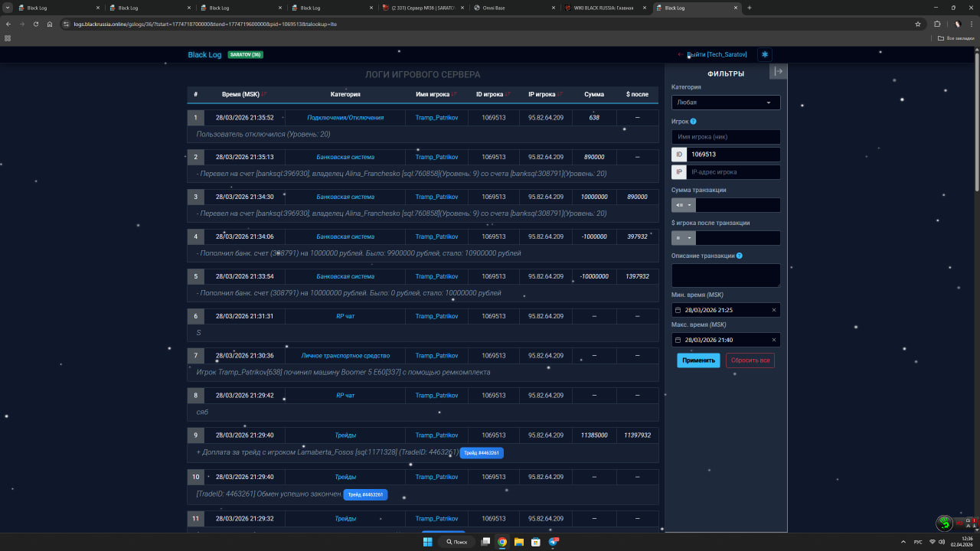Open the Категория dropdown
This screenshot has width=980, height=551.
point(725,103)
